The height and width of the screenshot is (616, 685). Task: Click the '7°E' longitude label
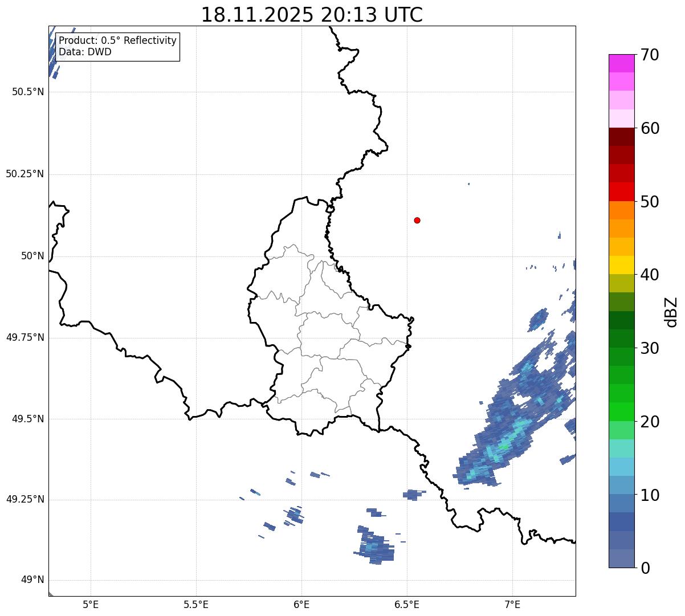(x=512, y=604)
